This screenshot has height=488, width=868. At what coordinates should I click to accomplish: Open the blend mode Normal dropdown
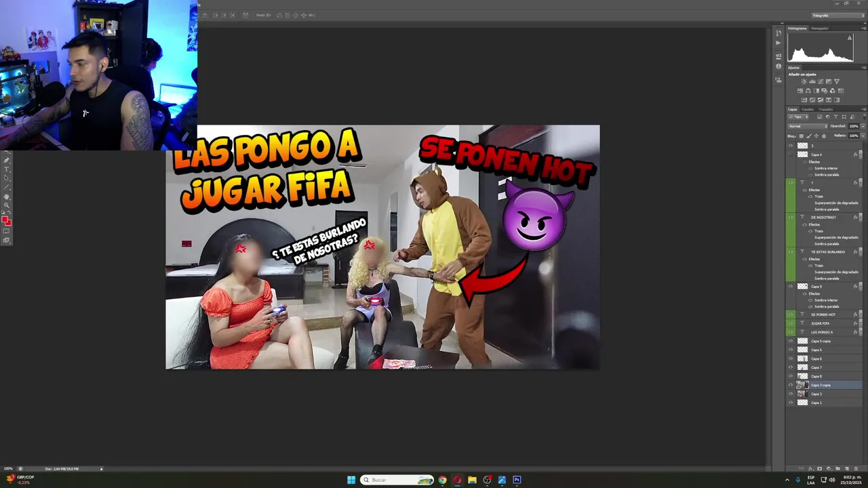click(x=808, y=126)
